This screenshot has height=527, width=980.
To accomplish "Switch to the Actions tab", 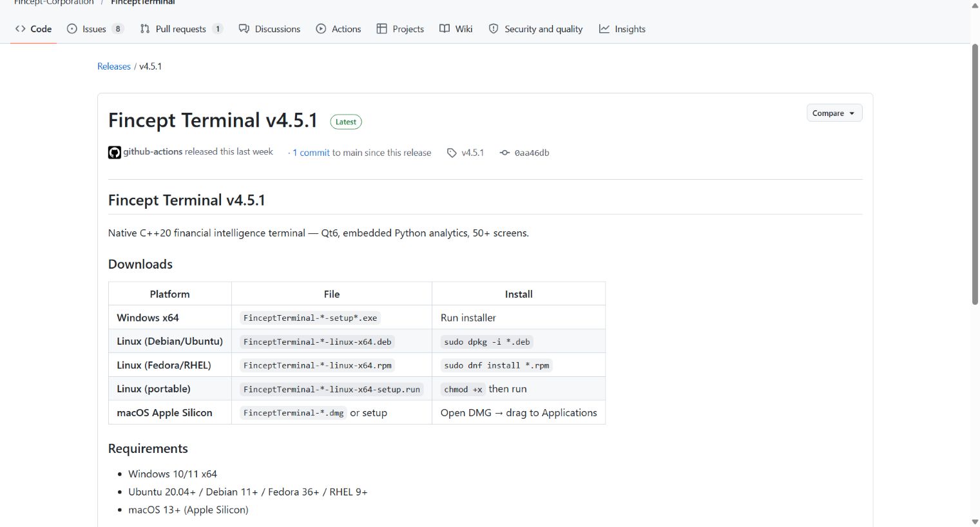I will pyautogui.click(x=338, y=29).
